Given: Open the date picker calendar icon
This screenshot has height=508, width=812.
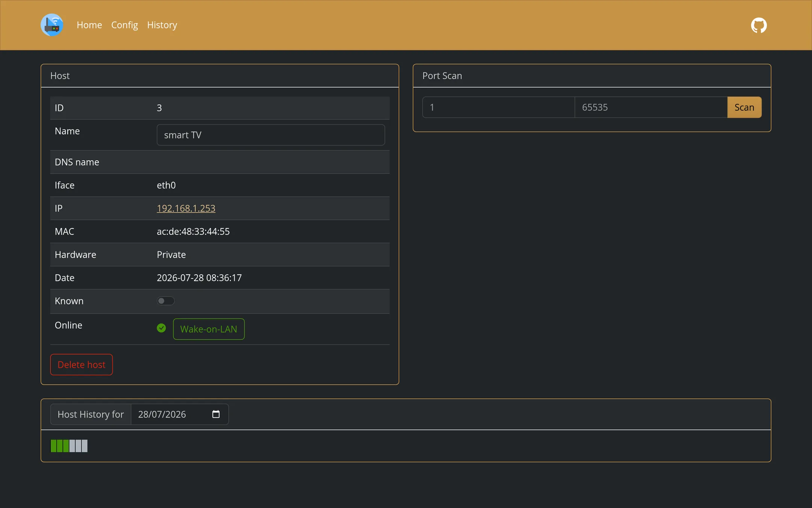Looking at the screenshot, I should coord(216,414).
